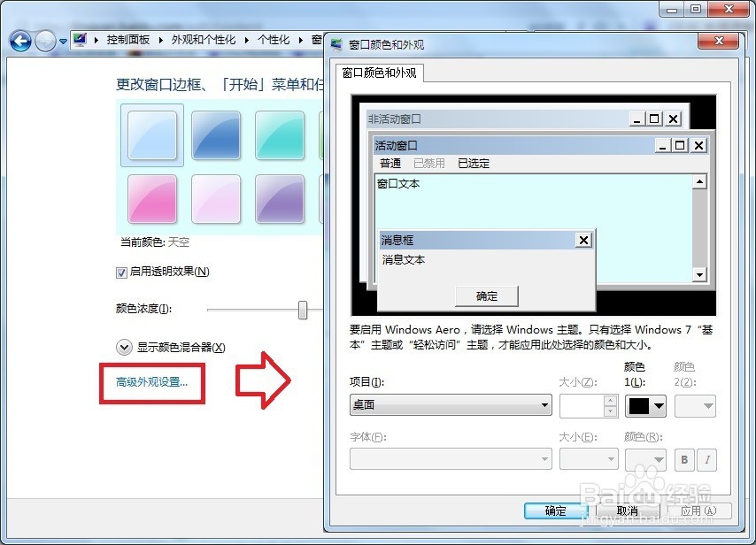756x545 pixels.
Task: Close the Control Panel window
Action: [x=729, y=9]
